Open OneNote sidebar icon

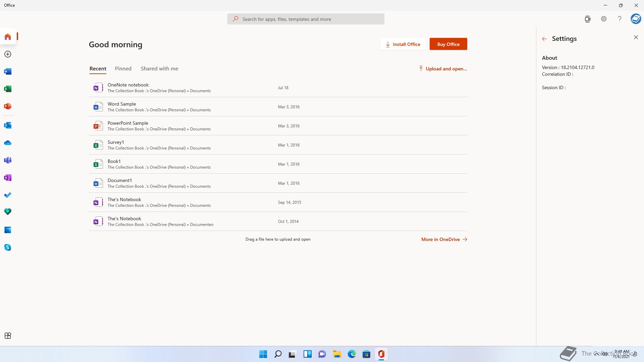pos(8,178)
